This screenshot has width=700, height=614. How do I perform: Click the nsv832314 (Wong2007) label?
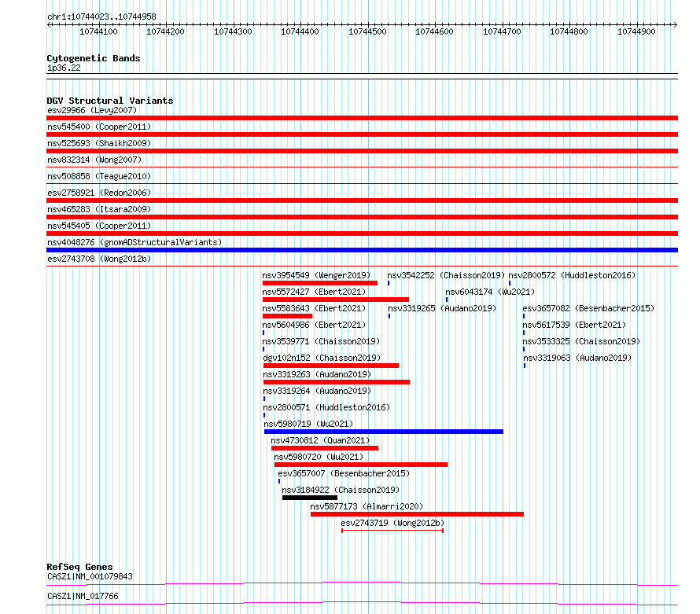(x=94, y=160)
